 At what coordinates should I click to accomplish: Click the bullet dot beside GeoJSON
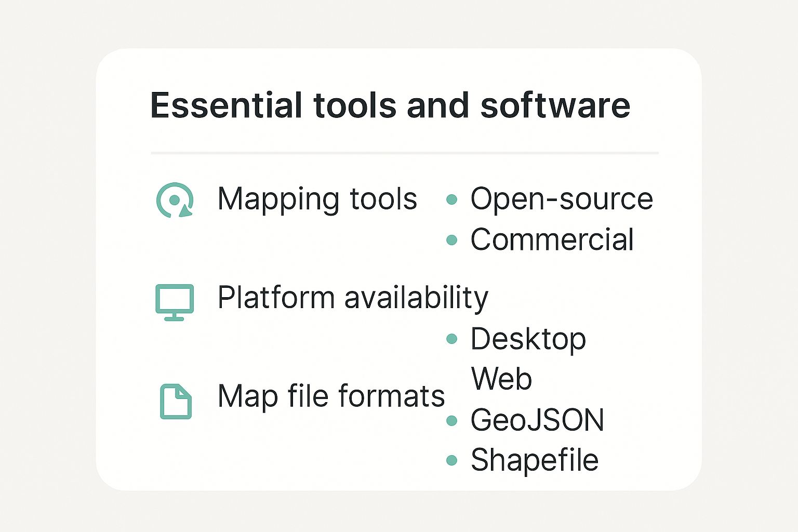click(452, 420)
